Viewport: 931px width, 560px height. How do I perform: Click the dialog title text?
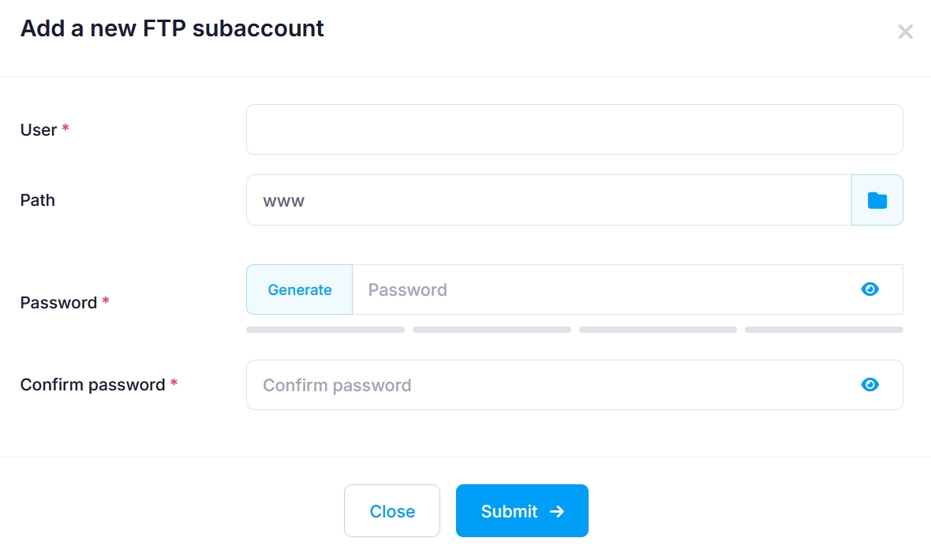pyautogui.click(x=172, y=28)
